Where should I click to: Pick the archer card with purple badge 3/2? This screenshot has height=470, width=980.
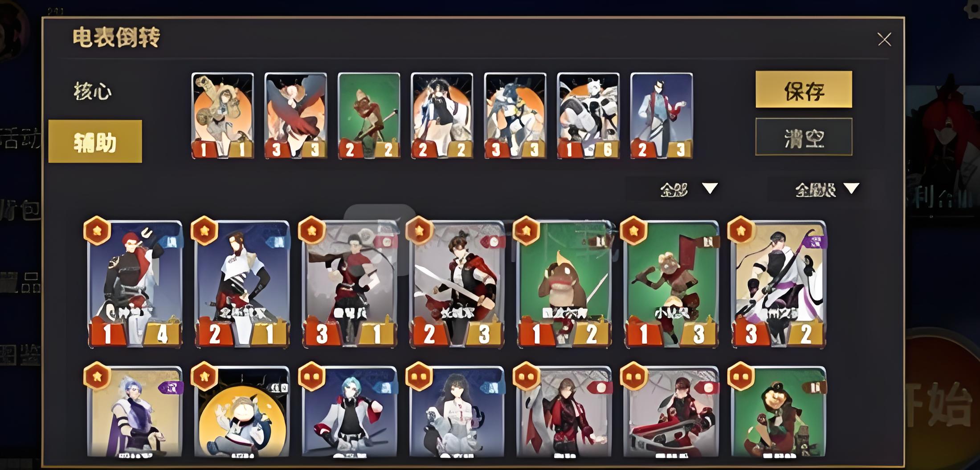(x=779, y=284)
